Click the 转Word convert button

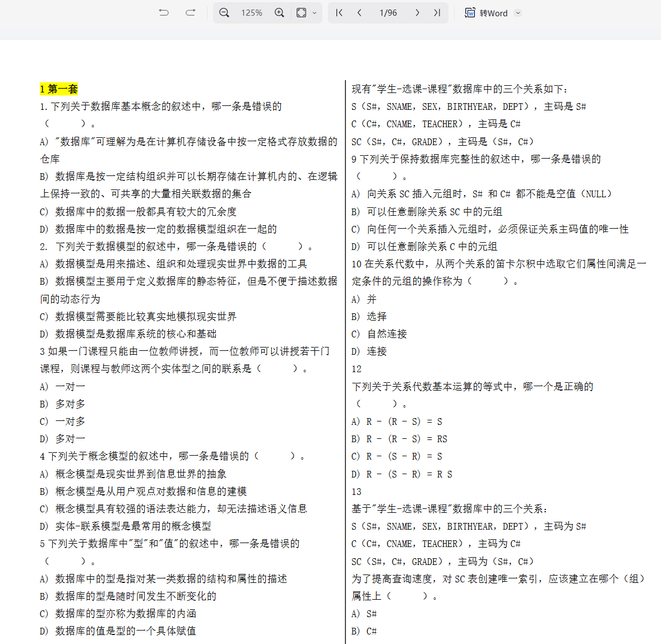493,13
